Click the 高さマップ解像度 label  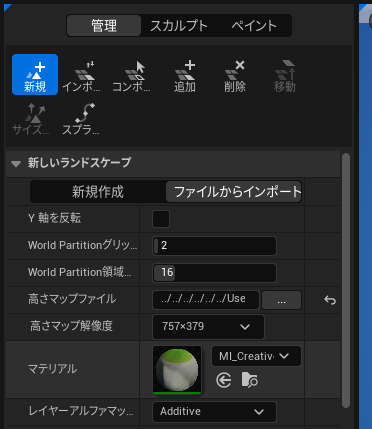[71, 326]
